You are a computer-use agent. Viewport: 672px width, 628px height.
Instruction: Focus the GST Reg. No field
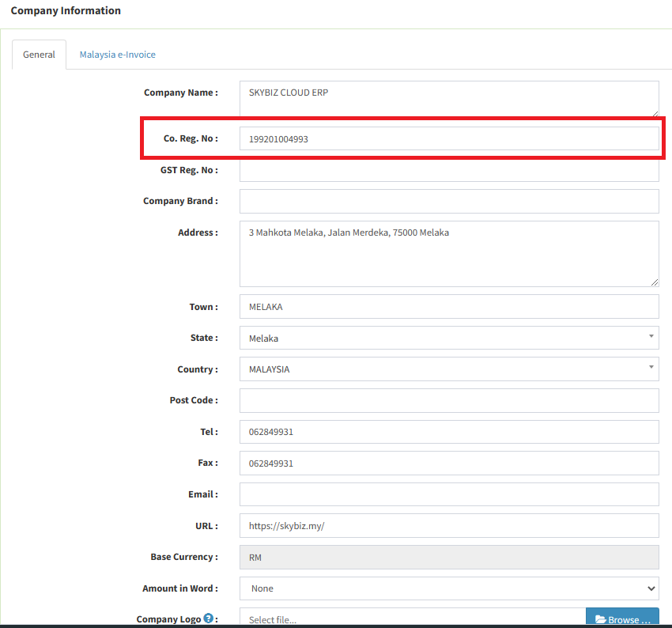click(448, 170)
